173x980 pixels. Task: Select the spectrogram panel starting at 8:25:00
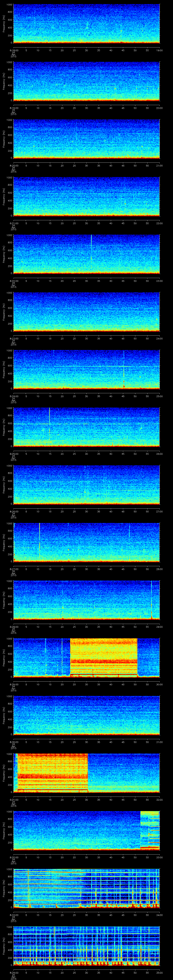(x=87, y=427)
